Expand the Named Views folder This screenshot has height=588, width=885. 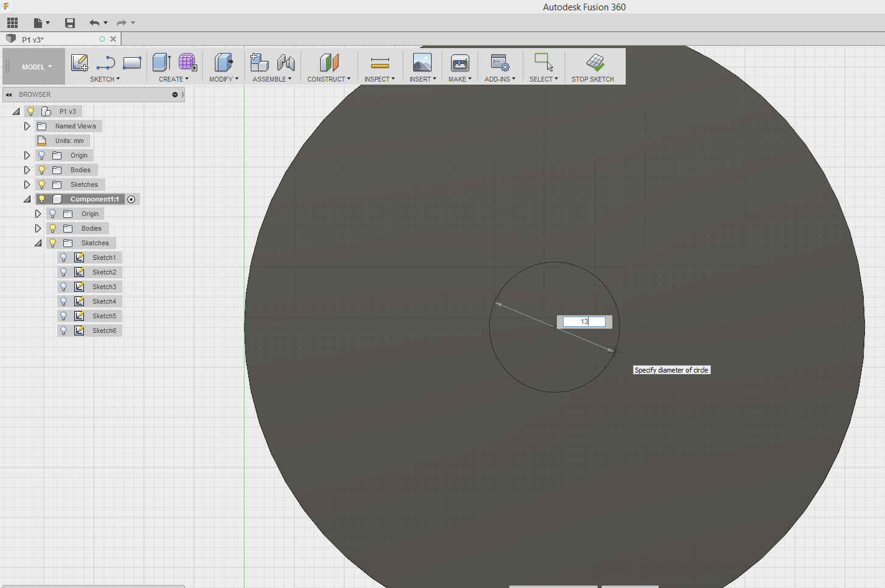pyautogui.click(x=27, y=126)
